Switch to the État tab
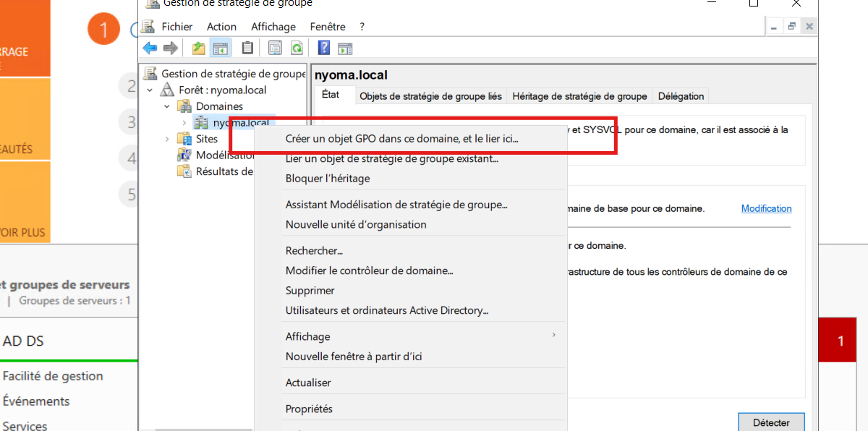Screen dimensions: 868x431 pyautogui.click(x=331, y=95)
